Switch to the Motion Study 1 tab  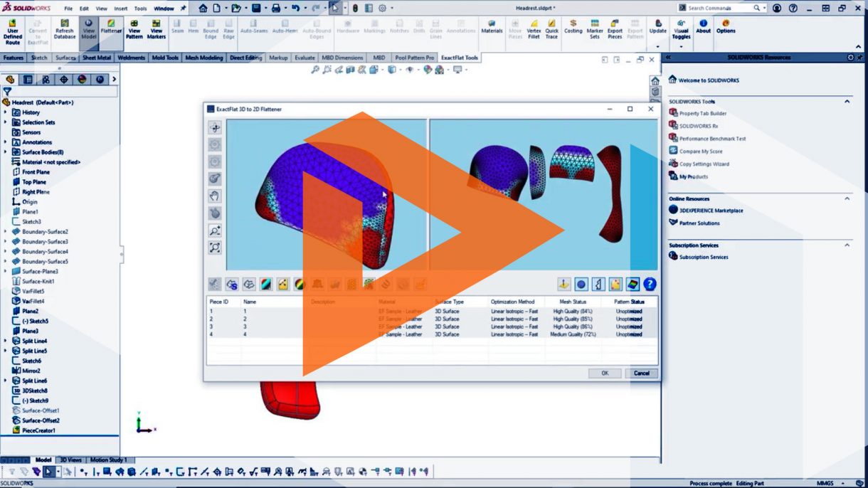coord(108,460)
